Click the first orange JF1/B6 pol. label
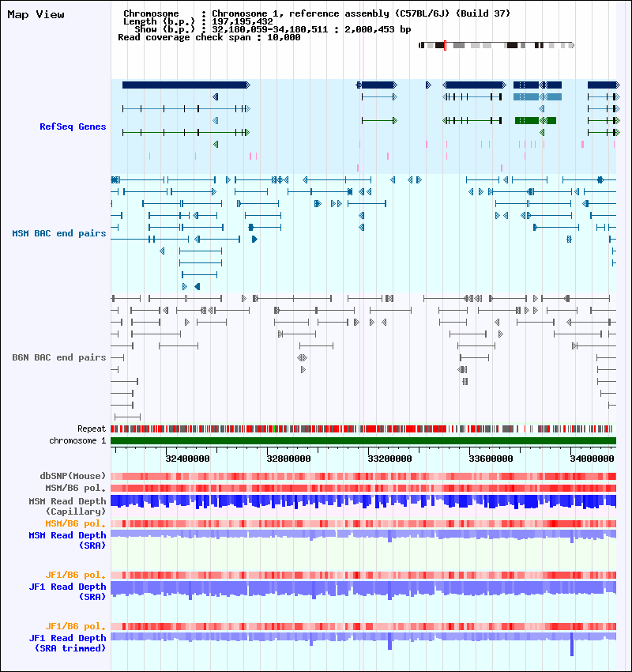Image resolution: width=632 pixels, height=672 pixels. (x=76, y=575)
